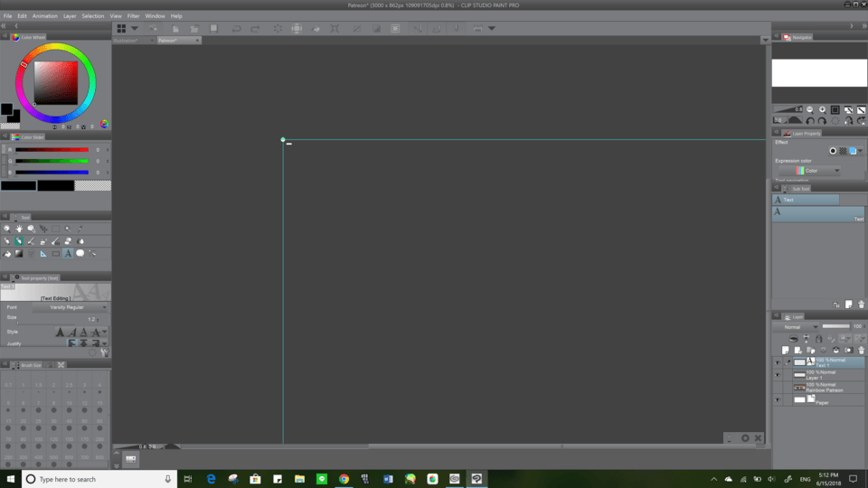Open File menu
This screenshot has width=868, height=488.
tap(7, 16)
